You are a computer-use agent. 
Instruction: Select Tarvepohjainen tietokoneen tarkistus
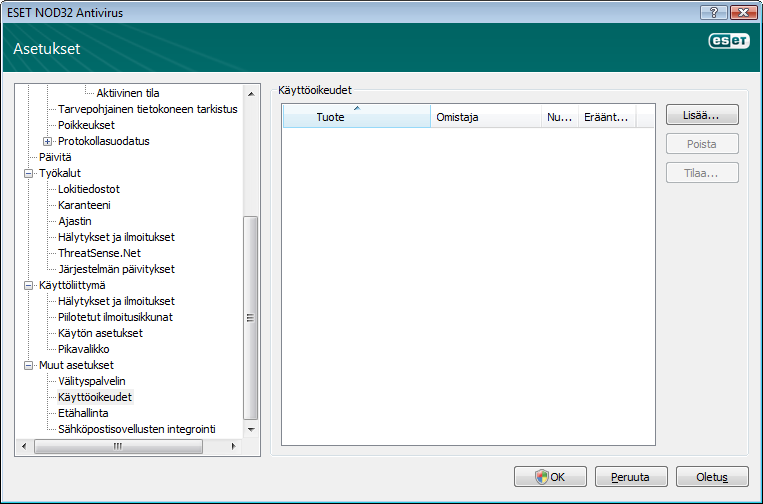click(x=148, y=109)
